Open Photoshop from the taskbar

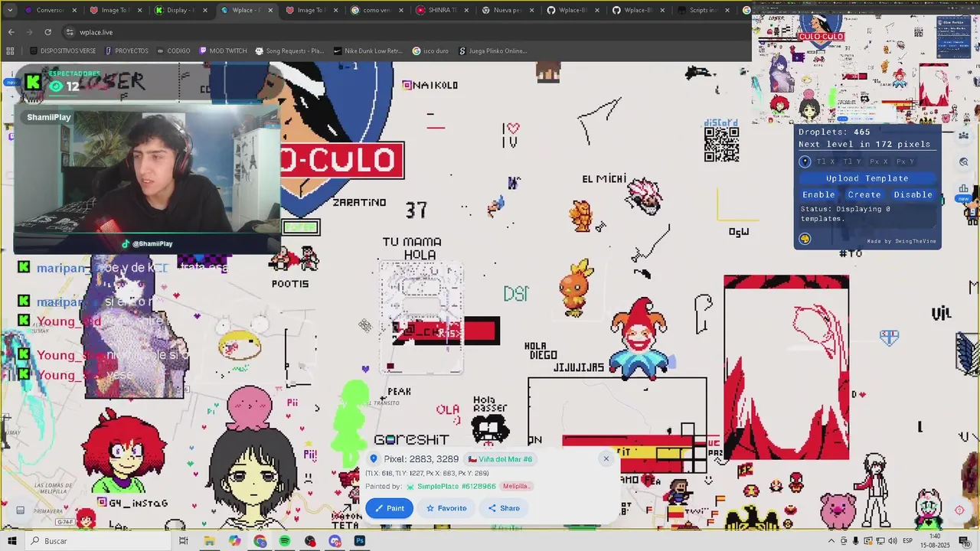coord(360,541)
